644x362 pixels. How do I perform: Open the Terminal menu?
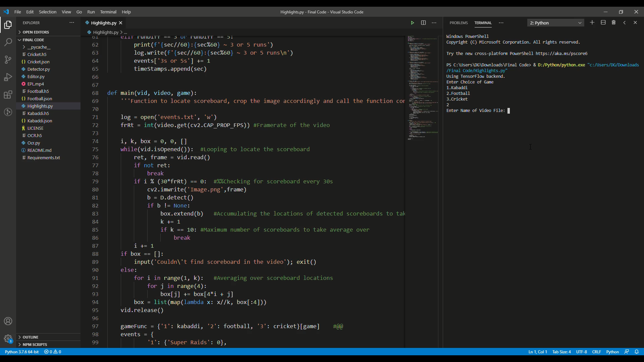tap(108, 12)
